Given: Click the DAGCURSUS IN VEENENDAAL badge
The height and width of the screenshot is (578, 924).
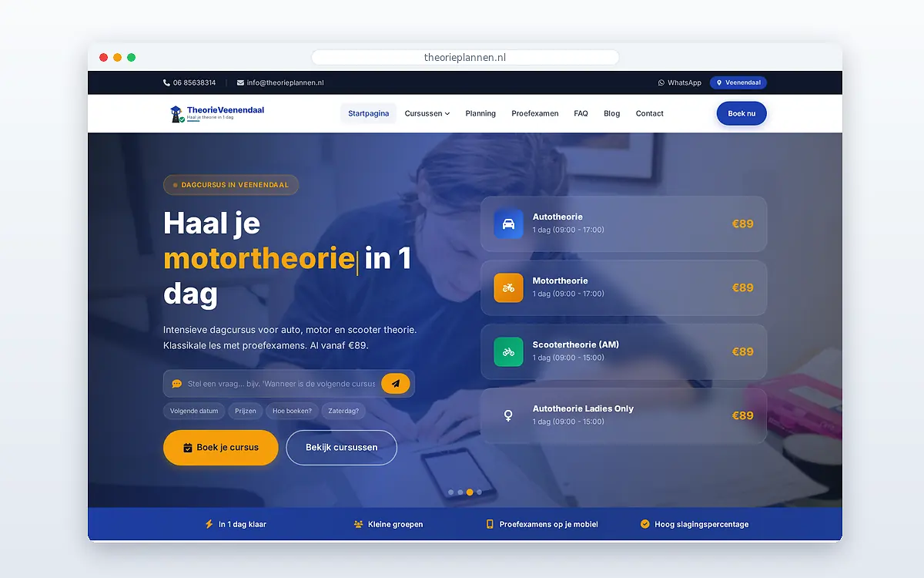Looking at the screenshot, I should click(231, 185).
